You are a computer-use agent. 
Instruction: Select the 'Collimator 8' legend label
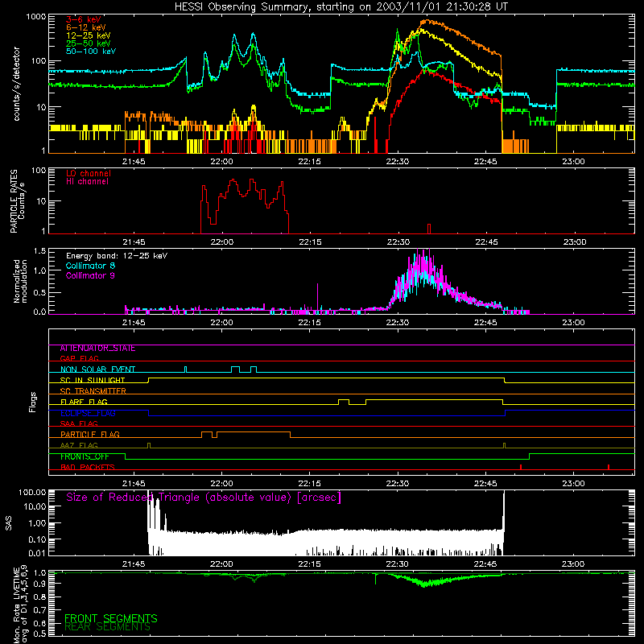point(90,266)
